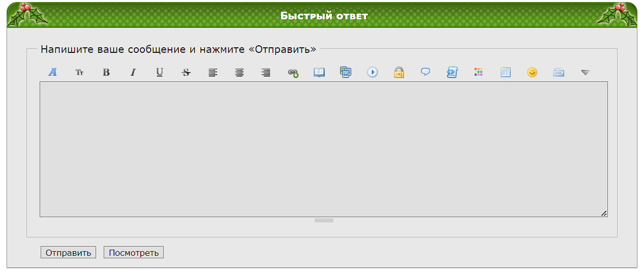Expand additional tools with the down arrow
This screenshot has width=644, height=271.
coord(585,72)
